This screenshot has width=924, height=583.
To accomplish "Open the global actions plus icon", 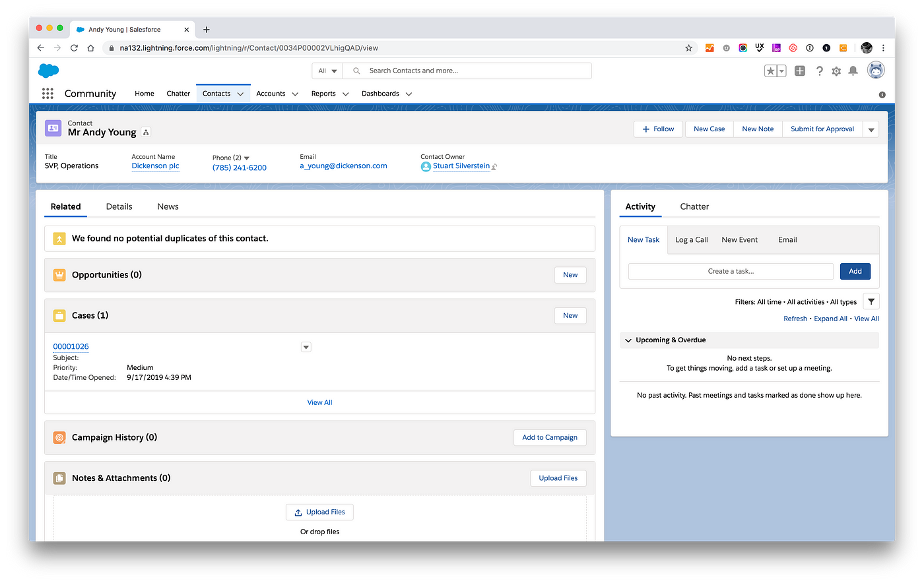I will click(x=800, y=71).
